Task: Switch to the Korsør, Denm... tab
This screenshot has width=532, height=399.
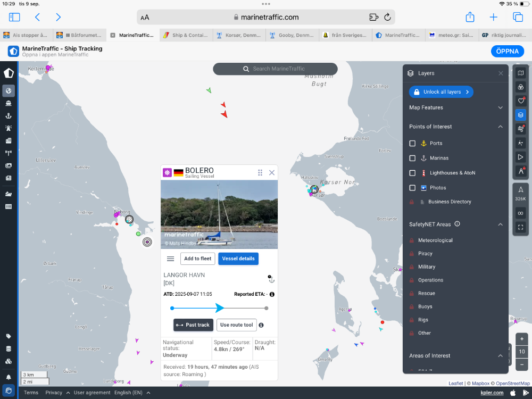Action: pos(239,35)
